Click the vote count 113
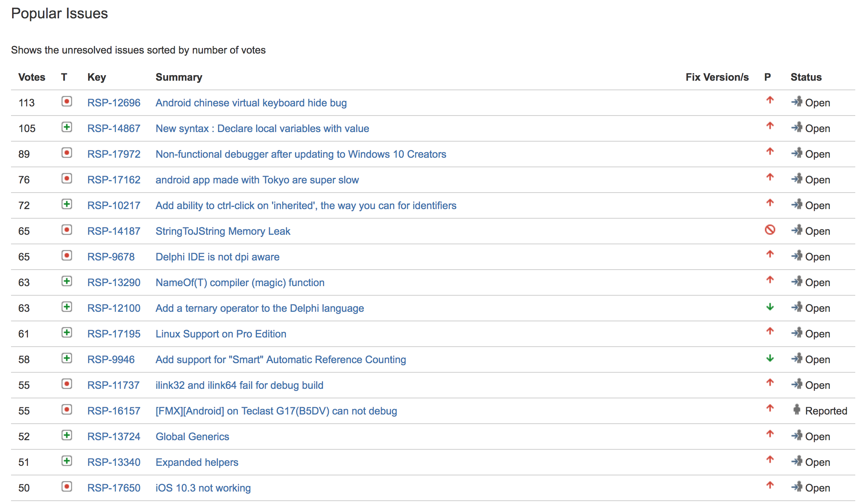The width and height of the screenshot is (867, 504). (26, 103)
